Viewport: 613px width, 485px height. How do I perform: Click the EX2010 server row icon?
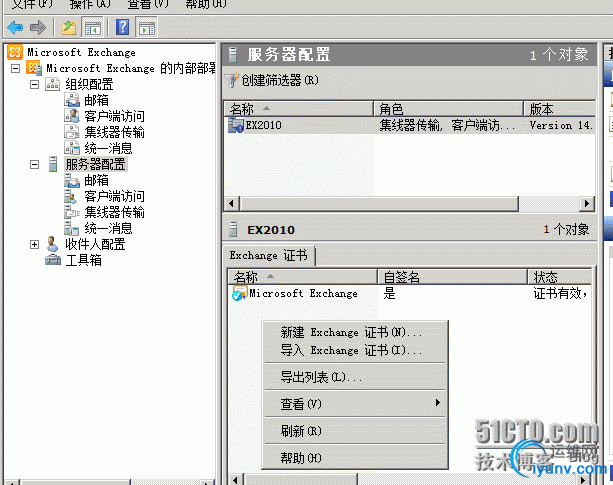pyautogui.click(x=236, y=125)
